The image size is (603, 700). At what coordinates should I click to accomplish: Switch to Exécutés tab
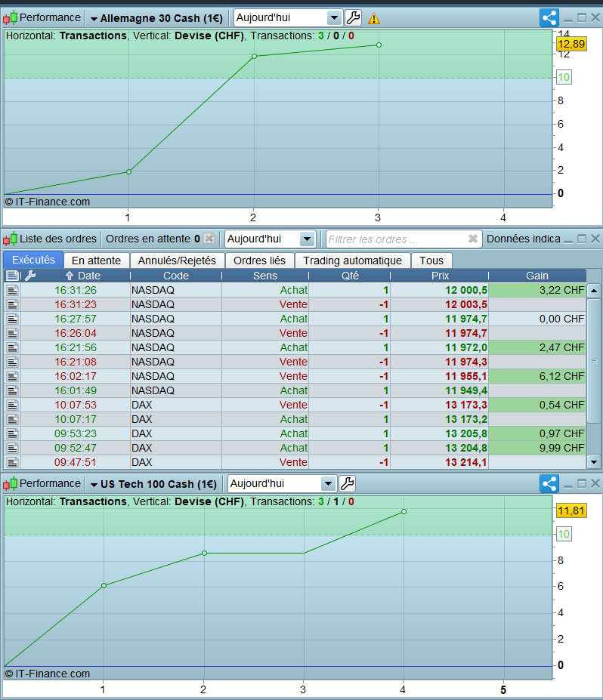pos(33,260)
